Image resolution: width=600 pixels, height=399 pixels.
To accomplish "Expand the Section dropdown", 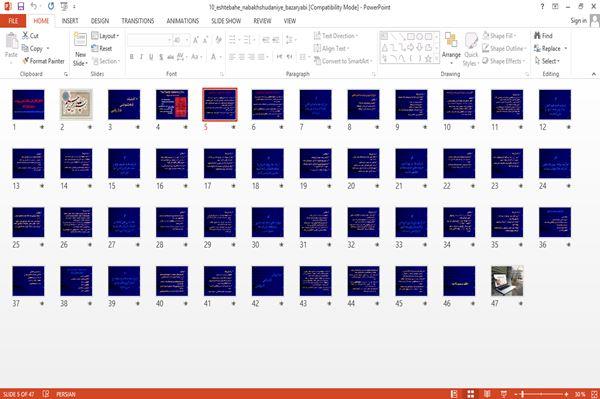I will (x=106, y=61).
